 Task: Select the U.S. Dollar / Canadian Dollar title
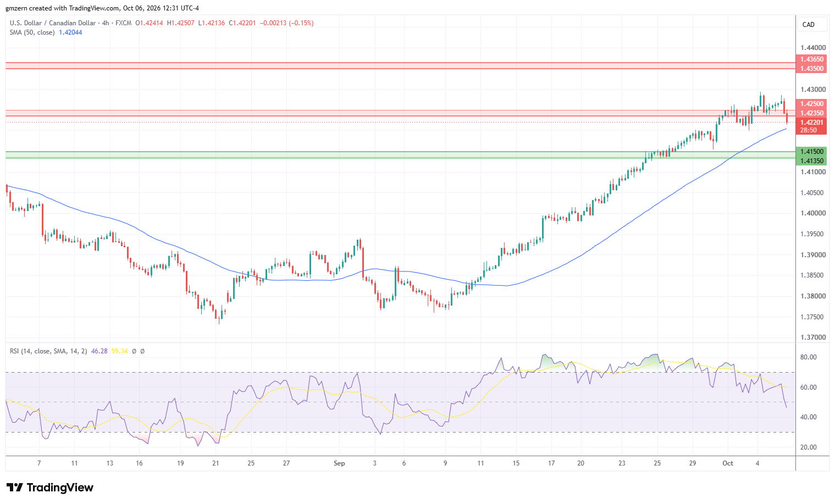pos(52,23)
